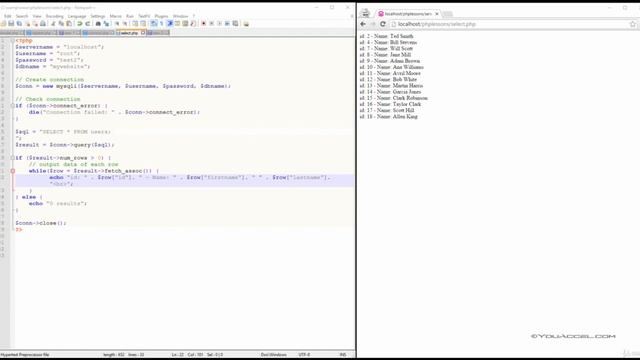640x360 pixels.
Task: Click the Copy toolbar icon
Action: click(x=61, y=24)
